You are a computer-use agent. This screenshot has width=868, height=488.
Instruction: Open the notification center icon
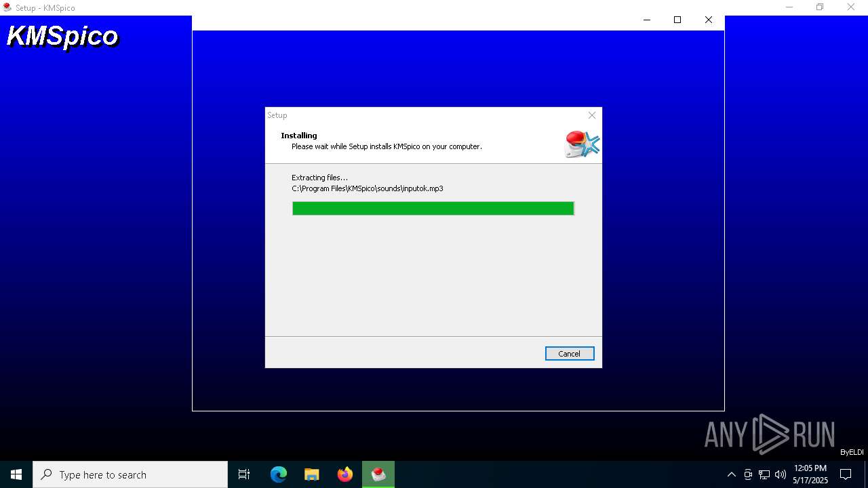point(846,474)
